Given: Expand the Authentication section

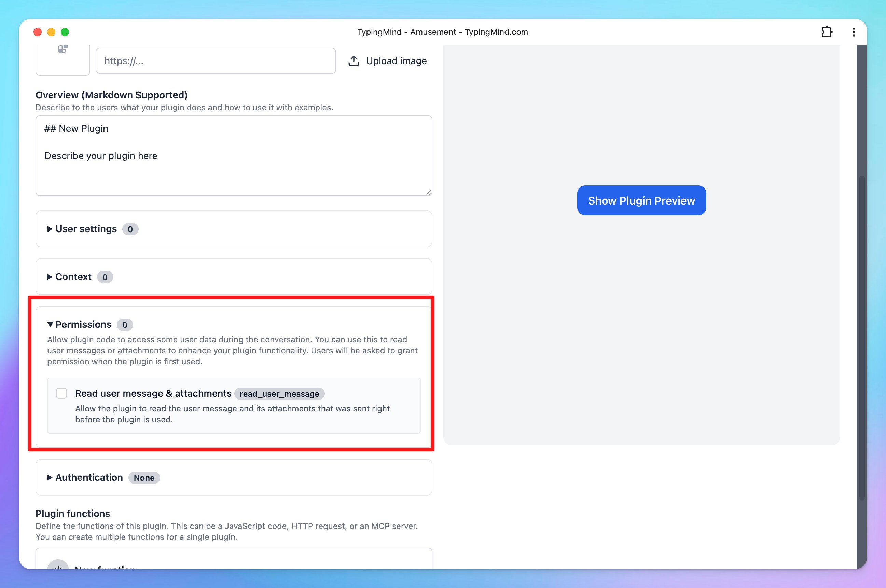Looking at the screenshot, I should (x=89, y=477).
